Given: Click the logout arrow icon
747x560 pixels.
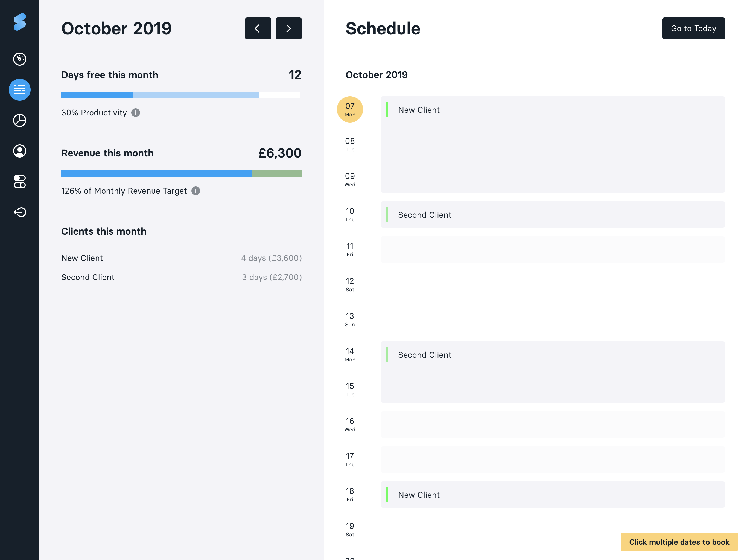Looking at the screenshot, I should (x=20, y=212).
